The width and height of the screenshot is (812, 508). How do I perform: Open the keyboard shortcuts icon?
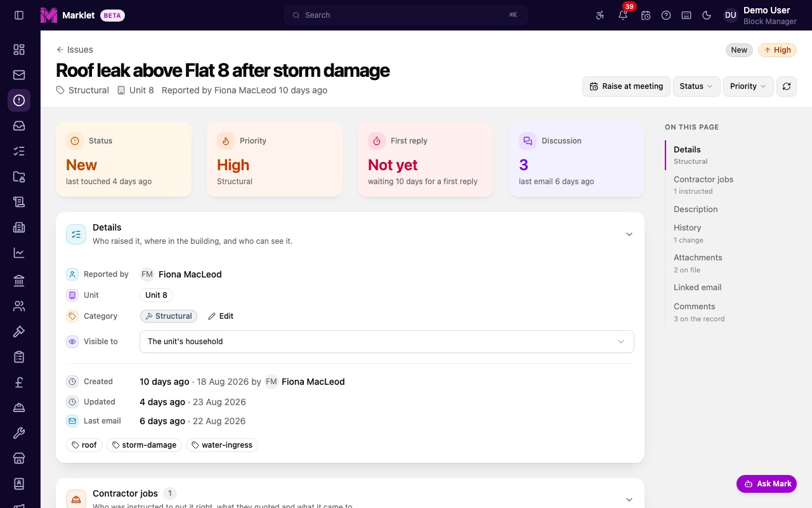686,15
